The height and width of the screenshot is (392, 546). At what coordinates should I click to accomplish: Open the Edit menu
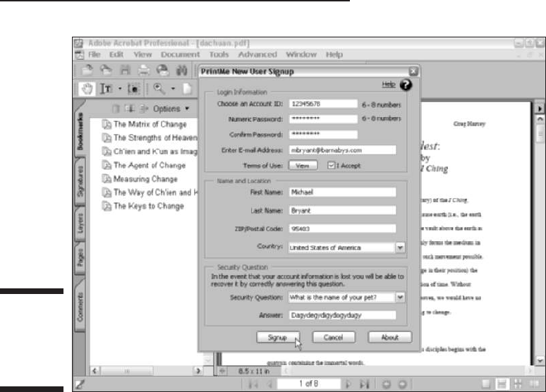tap(116, 55)
